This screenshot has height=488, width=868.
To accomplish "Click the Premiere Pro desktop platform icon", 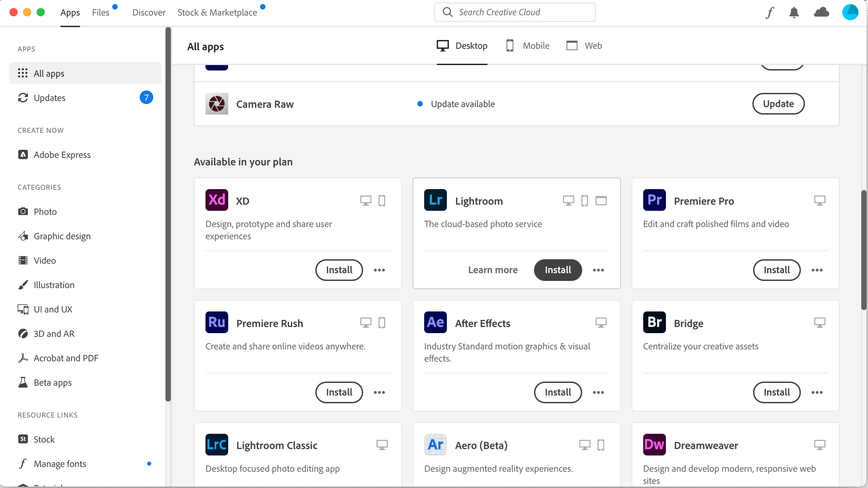I will pos(820,201).
